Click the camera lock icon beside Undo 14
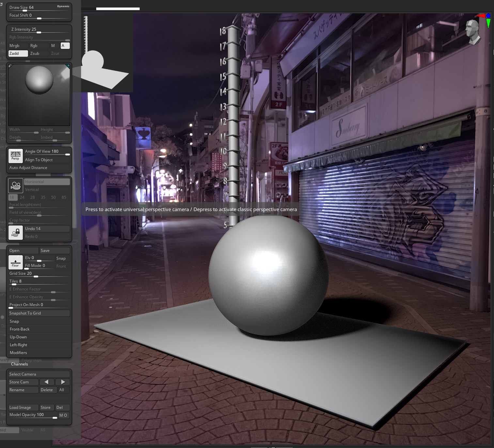The width and height of the screenshot is (494, 448). point(15,232)
